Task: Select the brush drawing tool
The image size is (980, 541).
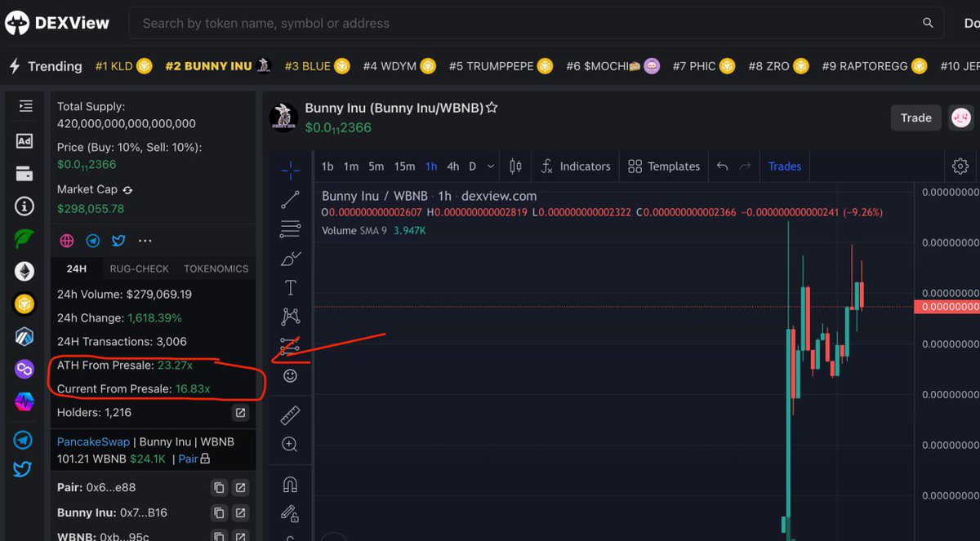Action: coord(290,259)
